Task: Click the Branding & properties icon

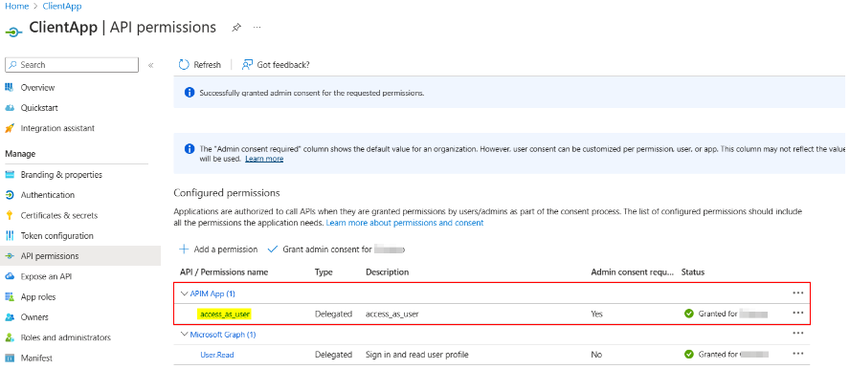Action: point(9,174)
